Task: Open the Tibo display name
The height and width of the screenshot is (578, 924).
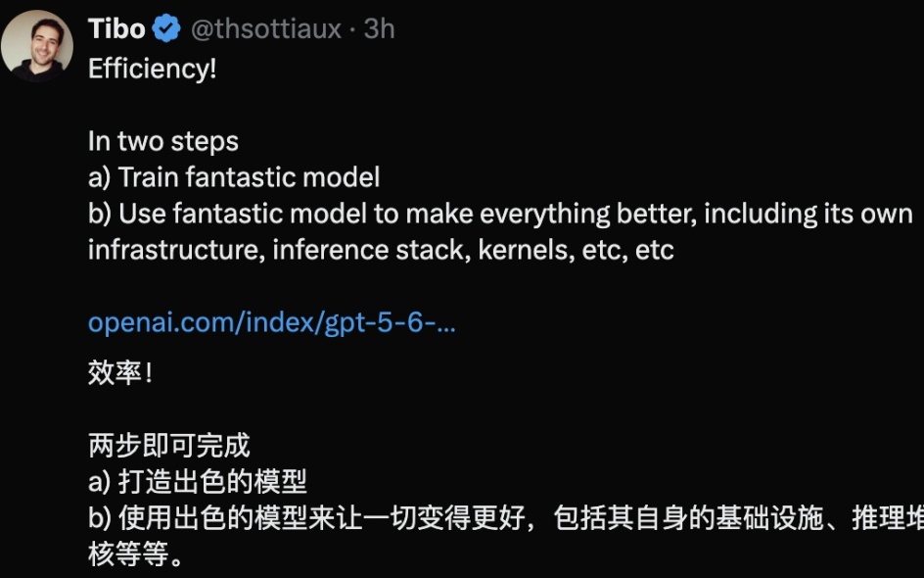Action: point(116,29)
